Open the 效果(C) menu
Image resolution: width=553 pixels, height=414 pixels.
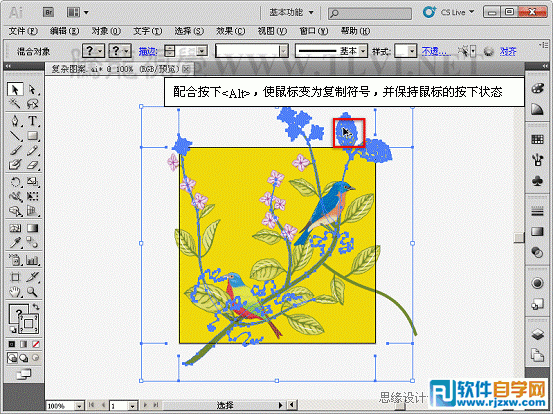(230, 31)
